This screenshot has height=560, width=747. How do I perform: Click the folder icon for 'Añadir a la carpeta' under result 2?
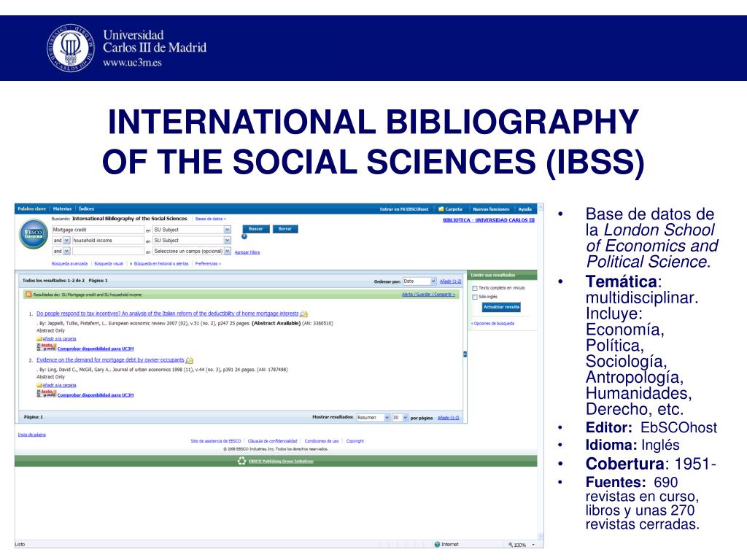click(x=39, y=385)
